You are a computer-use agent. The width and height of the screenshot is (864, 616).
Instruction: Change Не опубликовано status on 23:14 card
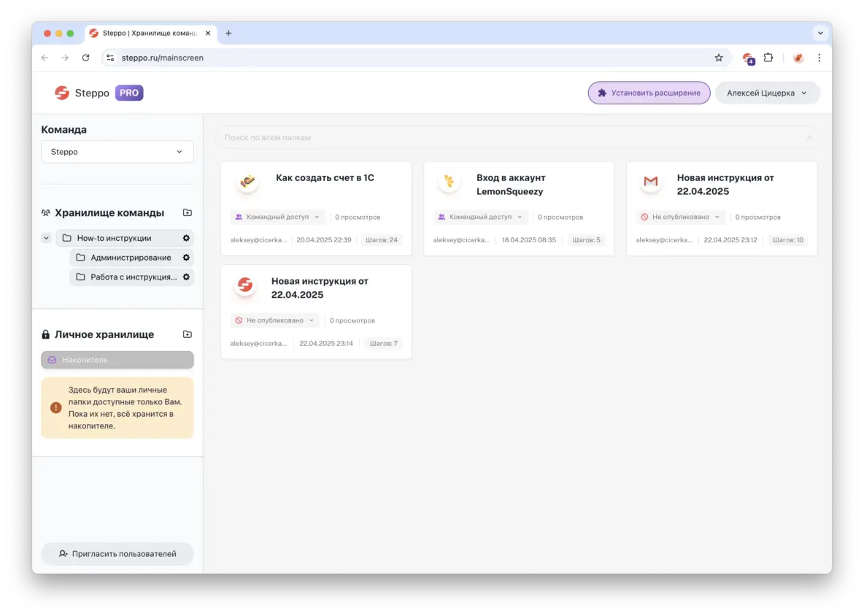click(x=275, y=320)
